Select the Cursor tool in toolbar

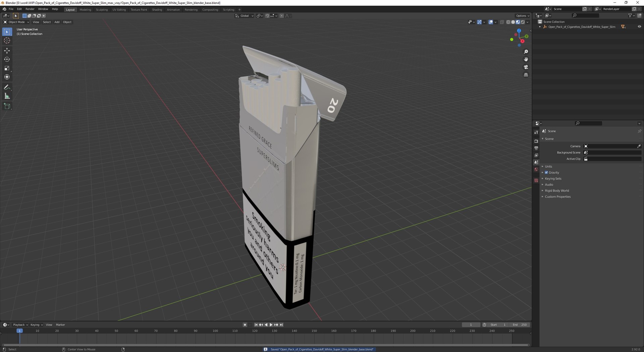click(7, 41)
